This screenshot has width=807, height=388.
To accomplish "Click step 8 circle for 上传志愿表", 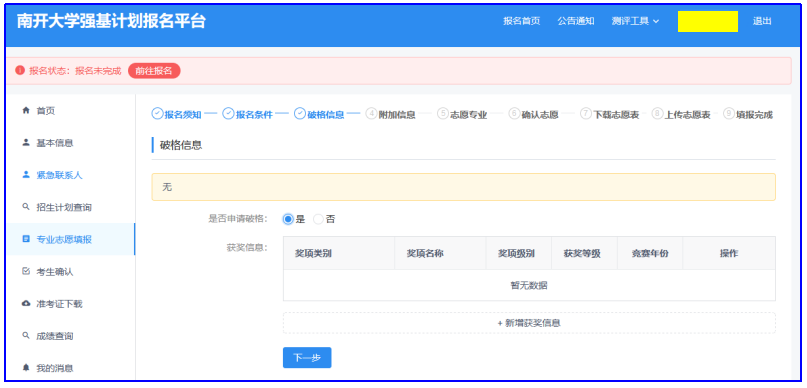I will click(657, 114).
